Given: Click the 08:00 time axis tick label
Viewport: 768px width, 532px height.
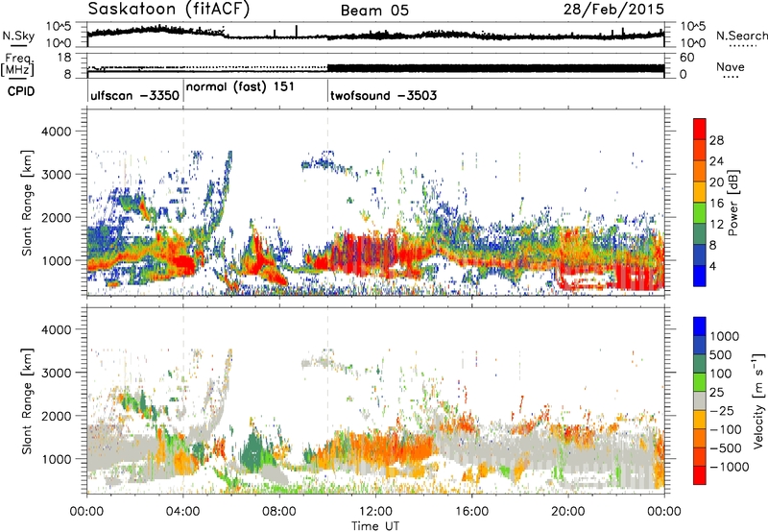Looking at the screenshot, I should click(x=279, y=512).
